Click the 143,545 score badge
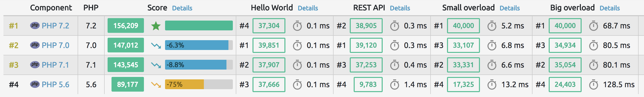The height and width of the screenshot is (97, 644). [x=126, y=65]
